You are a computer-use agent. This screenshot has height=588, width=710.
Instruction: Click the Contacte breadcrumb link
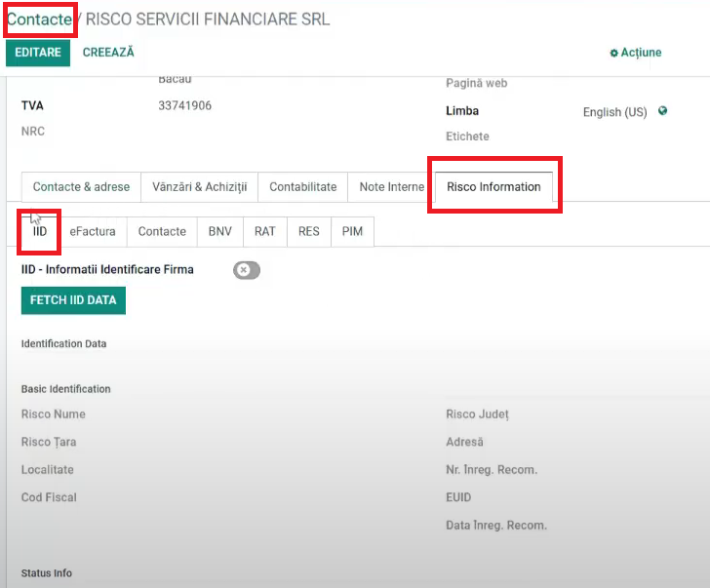39,20
